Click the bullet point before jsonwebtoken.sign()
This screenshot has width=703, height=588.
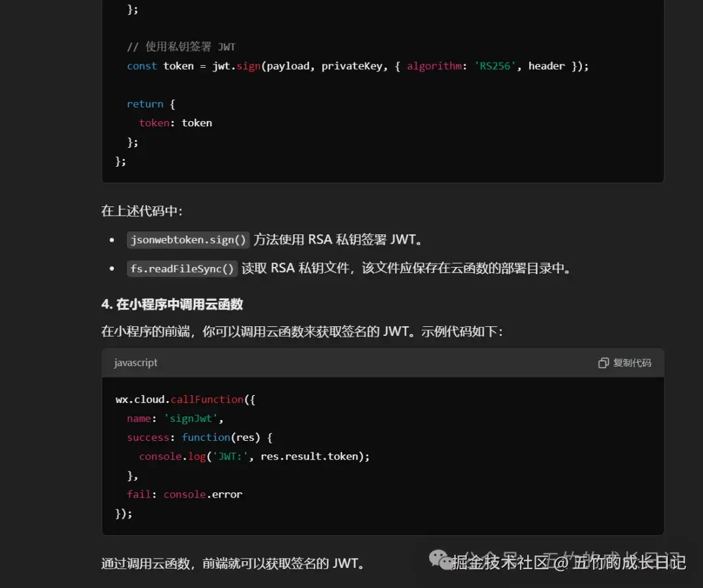point(112,240)
